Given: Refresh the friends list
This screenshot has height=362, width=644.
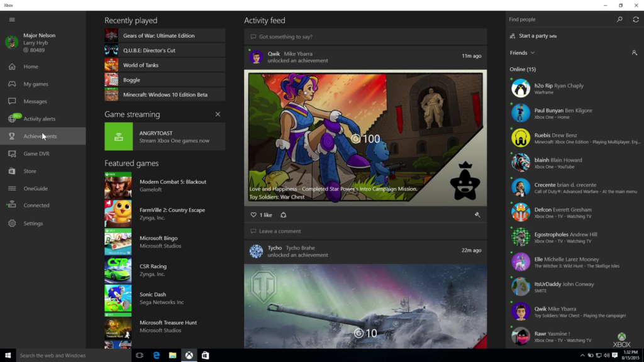Looking at the screenshot, I should coord(635,19).
